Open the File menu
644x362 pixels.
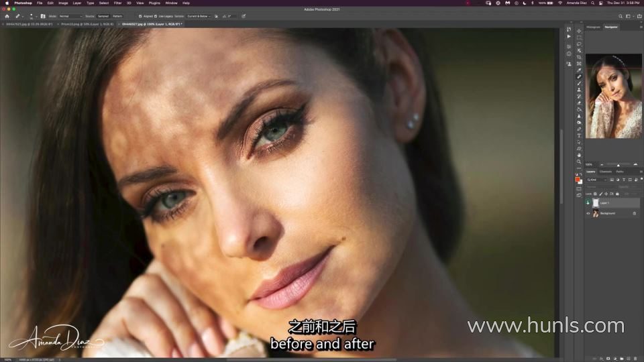[40, 3]
